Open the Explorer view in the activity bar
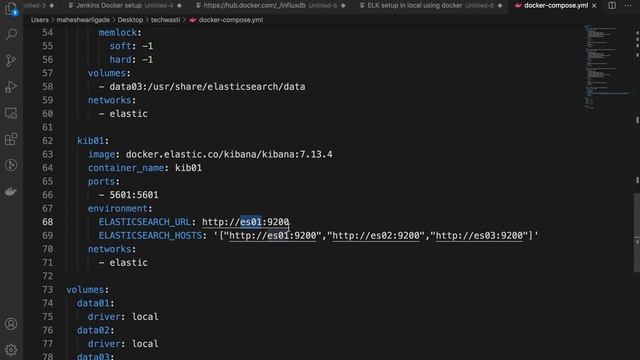 pyautogui.click(x=11, y=8)
